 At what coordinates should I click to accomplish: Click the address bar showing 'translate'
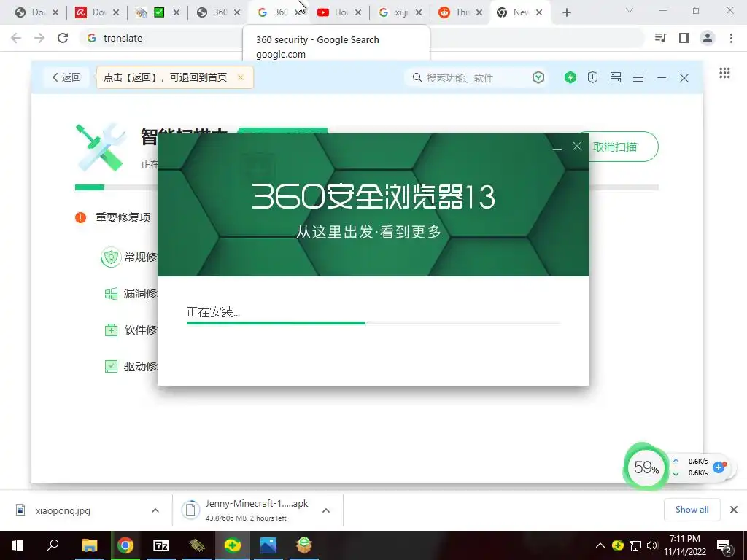362,38
